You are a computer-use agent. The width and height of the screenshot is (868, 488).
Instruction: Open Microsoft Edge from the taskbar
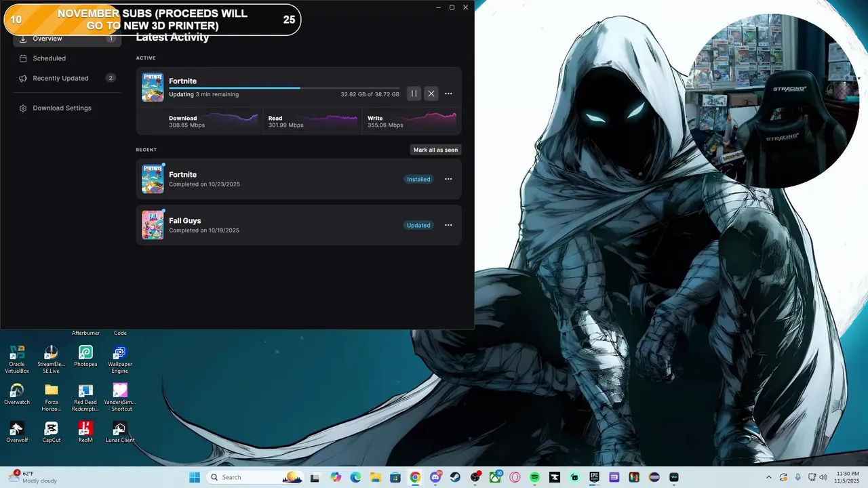pos(355,477)
